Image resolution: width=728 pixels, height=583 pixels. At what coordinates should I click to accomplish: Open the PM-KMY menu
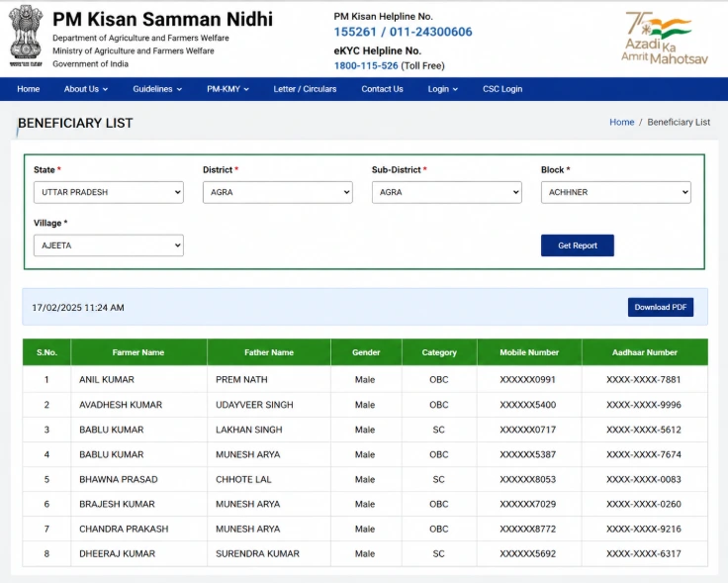(x=227, y=89)
